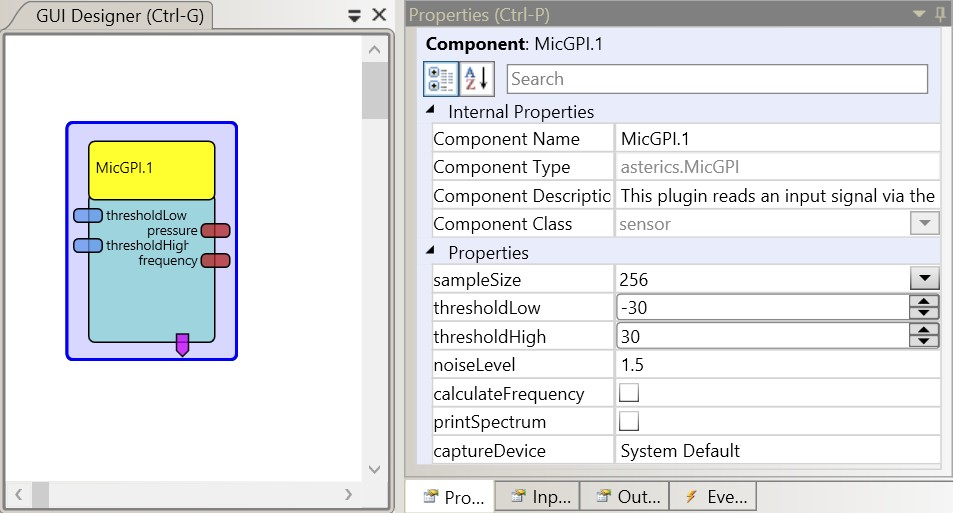The width and height of the screenshot is (953, 513).
Task: Click the categorized view icon in Properties
Action: tap(440, 79)
